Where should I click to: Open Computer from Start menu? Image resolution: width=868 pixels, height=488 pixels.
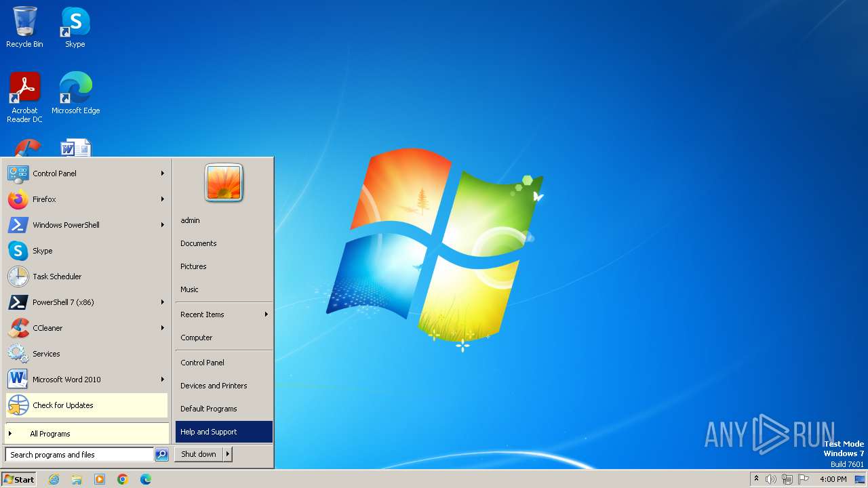(224, 338)
